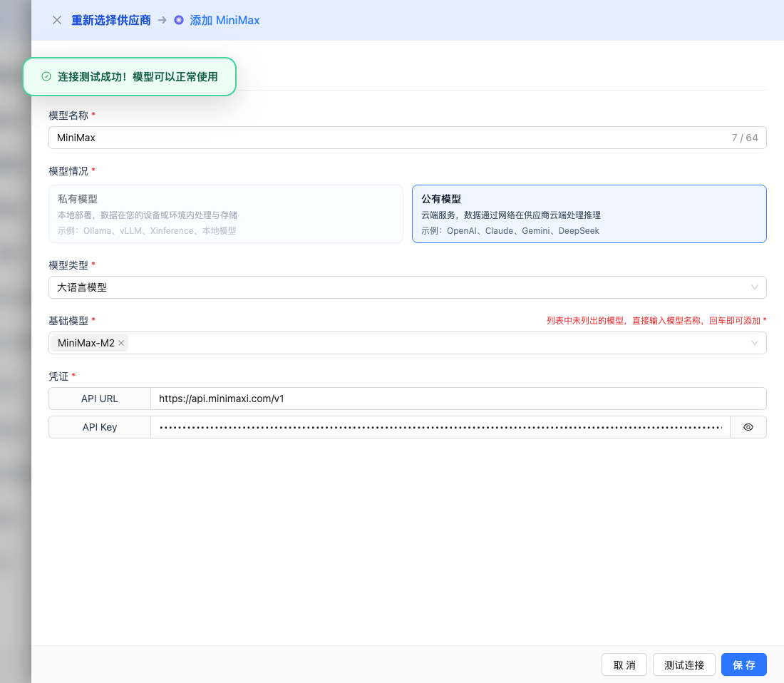Expand the 基础模型 selector using its chevron arrow
Screen dimensions: 784x683
coord(755,343)
